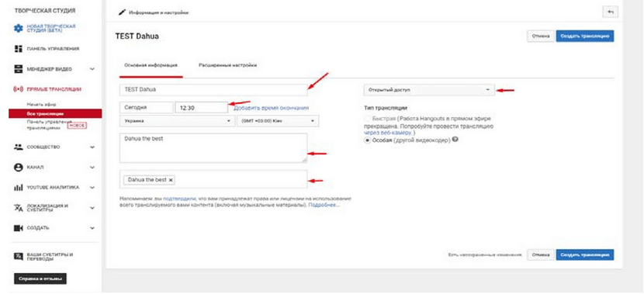This screenshot has width=644, height=294.
Task: Click the back arrow icon at top right
Action: [x=611, y=12]
